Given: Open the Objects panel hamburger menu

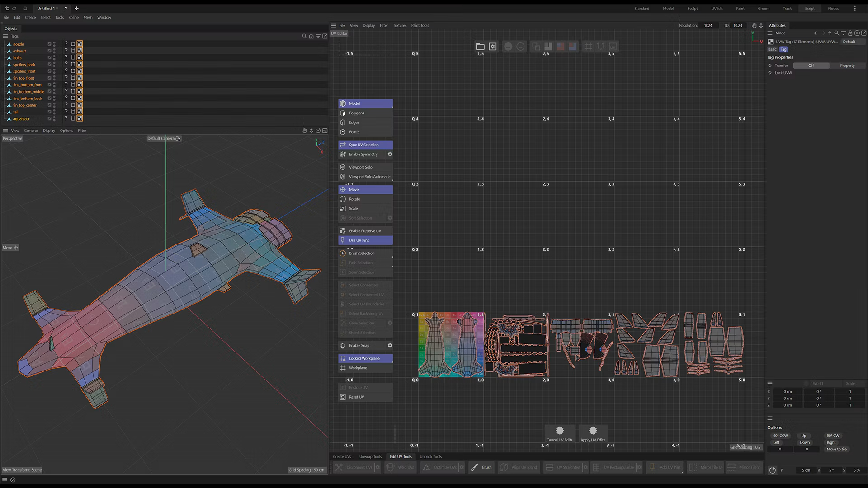Looking at the screenshot, I should tap(5, 36).
